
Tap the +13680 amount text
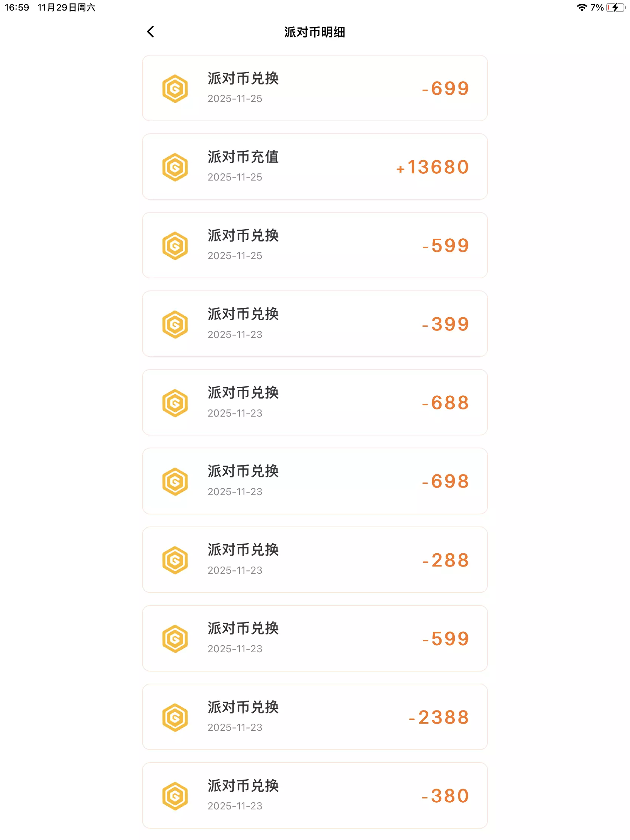point(432,167)
